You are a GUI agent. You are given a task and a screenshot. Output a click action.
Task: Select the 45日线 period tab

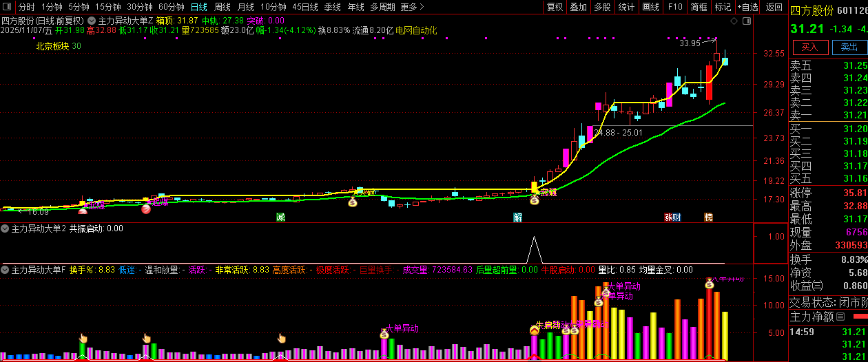click(305, 7)
